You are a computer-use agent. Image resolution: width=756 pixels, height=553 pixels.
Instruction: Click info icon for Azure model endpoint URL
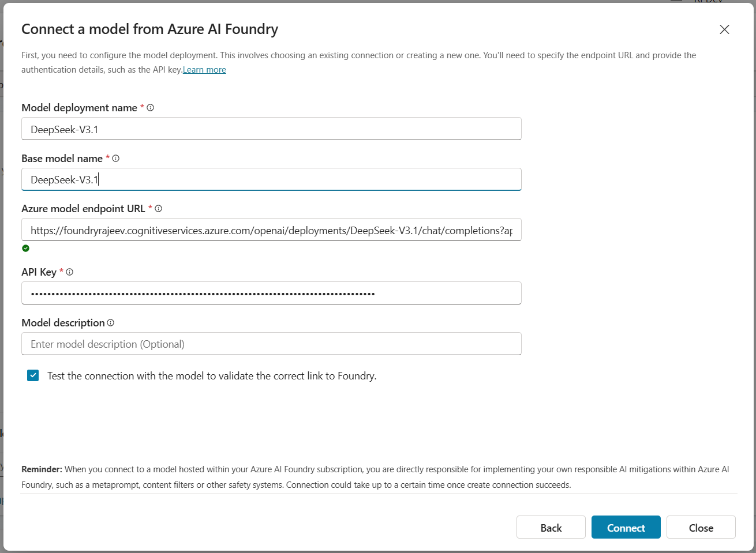point(159,209)
